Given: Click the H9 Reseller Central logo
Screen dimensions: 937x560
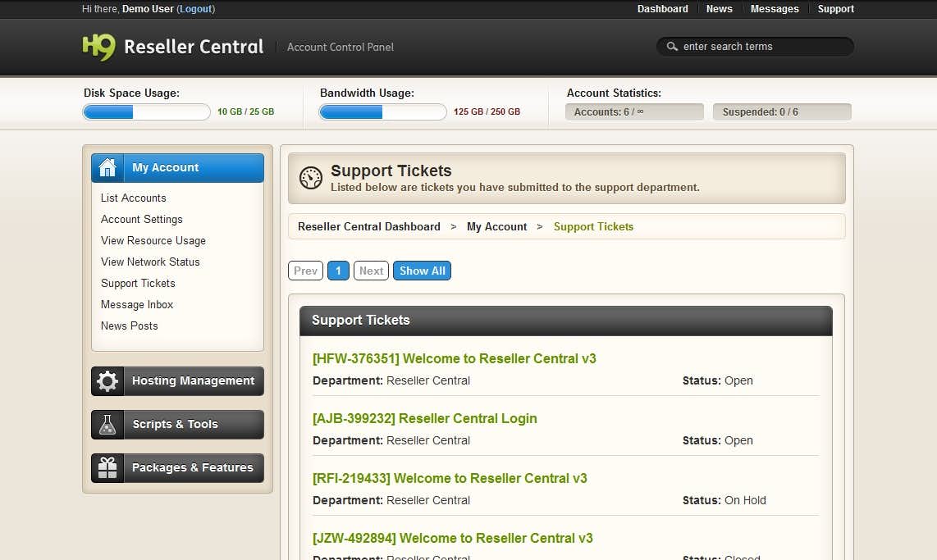Looking at the screenshot, I should (173, 47).
